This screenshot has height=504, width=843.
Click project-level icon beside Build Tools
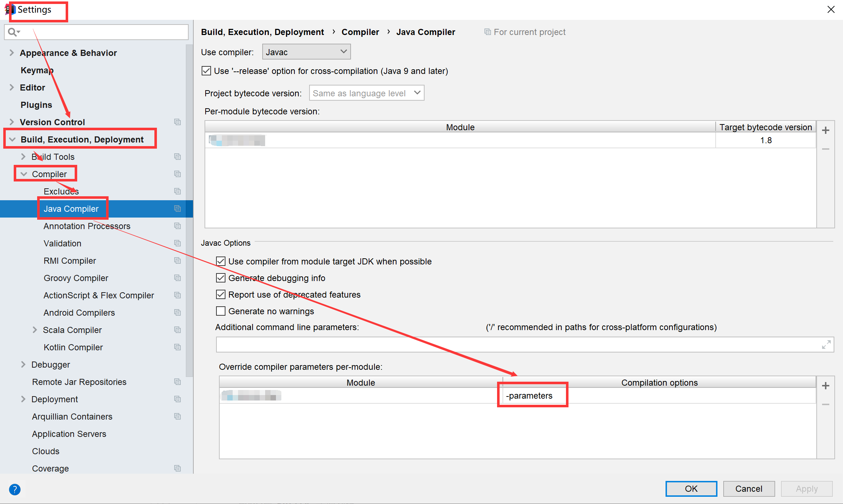(x=177, y=157)
